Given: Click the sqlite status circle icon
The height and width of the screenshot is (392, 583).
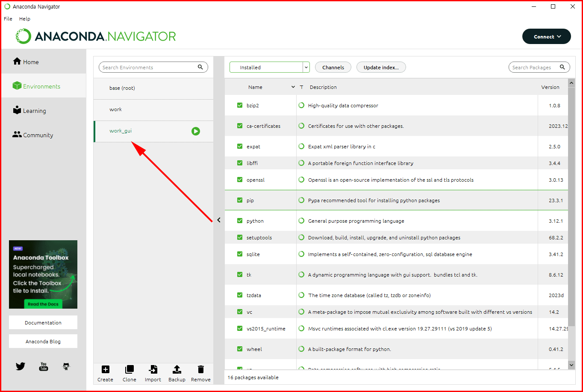Looking at the screenshot, I should pos(302,254).
